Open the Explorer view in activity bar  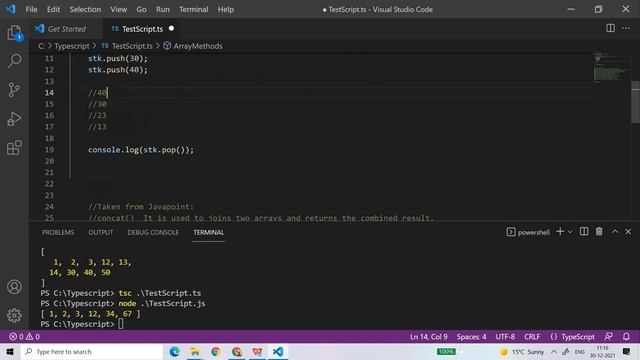tap(14, 33)
